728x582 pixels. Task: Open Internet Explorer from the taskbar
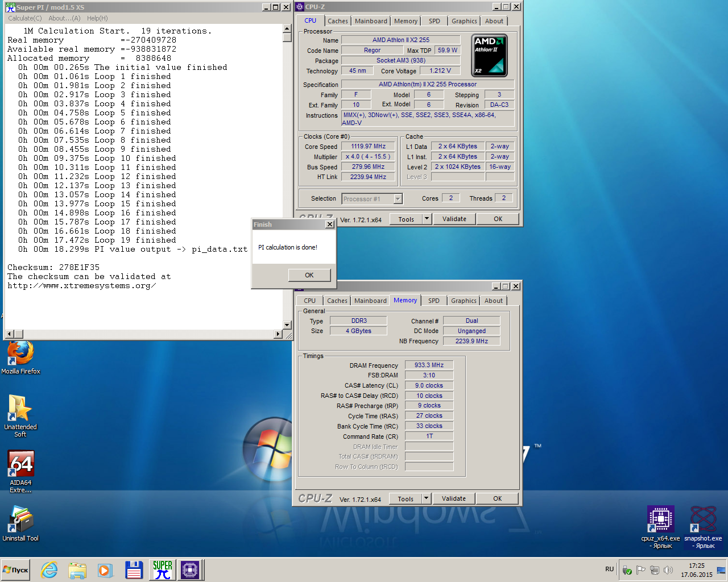tap(49, 570)
